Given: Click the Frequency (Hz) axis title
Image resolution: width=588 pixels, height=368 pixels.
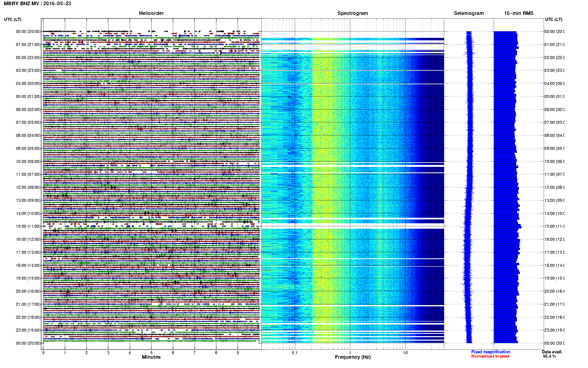Looking at the screenshot, I should click(x=353, y=357).
